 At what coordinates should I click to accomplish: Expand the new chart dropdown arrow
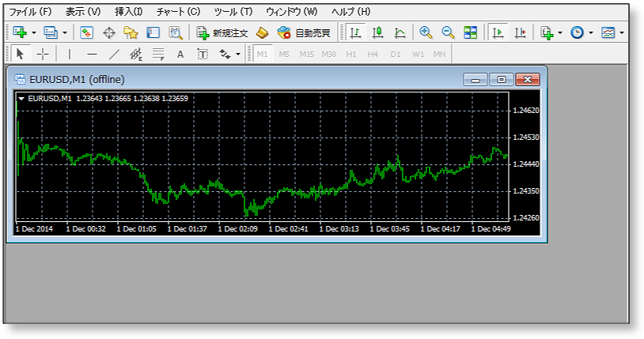pyautogui.click(x=34, y=32)
